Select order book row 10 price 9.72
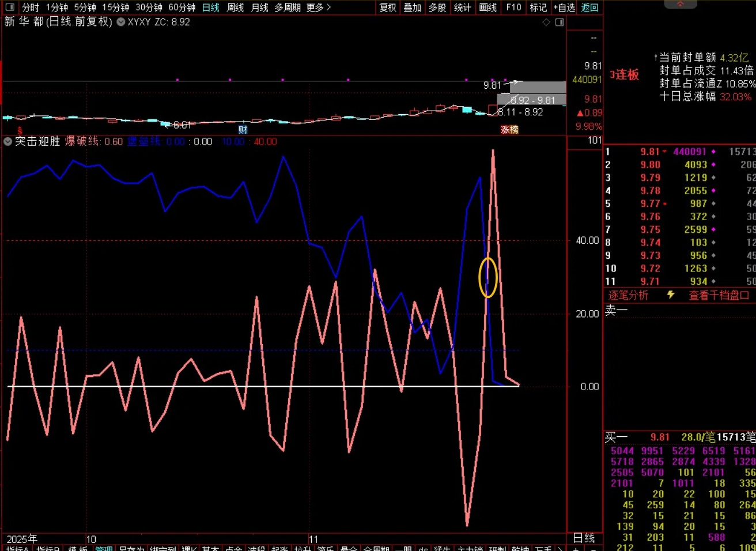 pos(650,269)
